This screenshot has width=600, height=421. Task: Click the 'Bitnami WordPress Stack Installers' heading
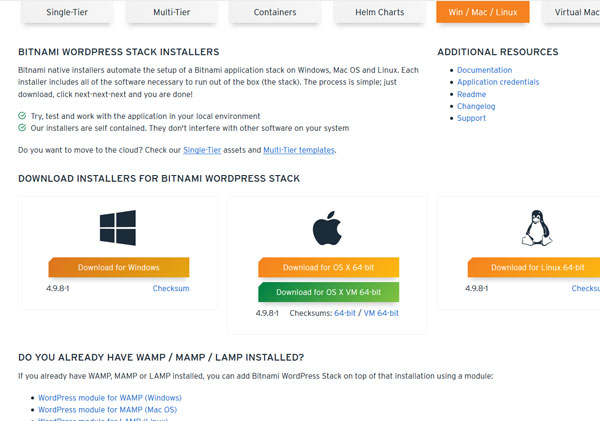tap(119, 52)
